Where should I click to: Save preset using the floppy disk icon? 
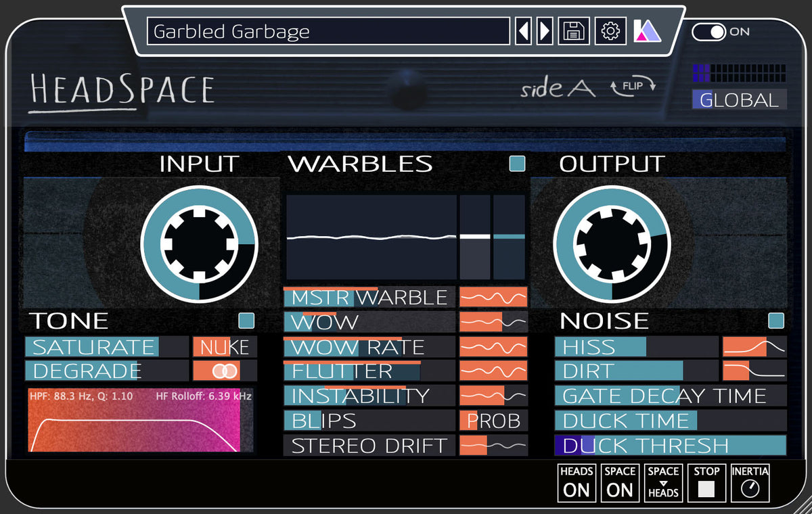pos(574,31)
